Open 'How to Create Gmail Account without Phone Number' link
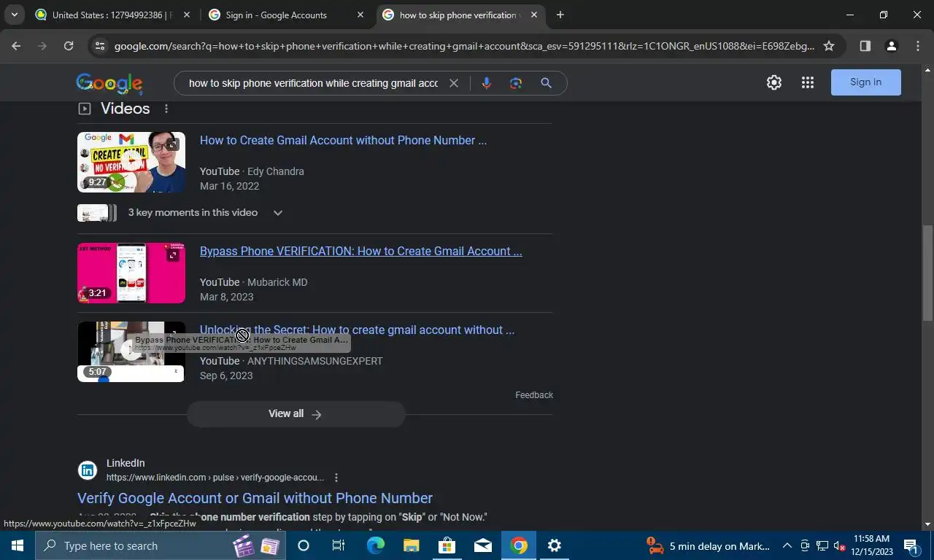This screenshot has height=560, width=934. pos(343,140)
